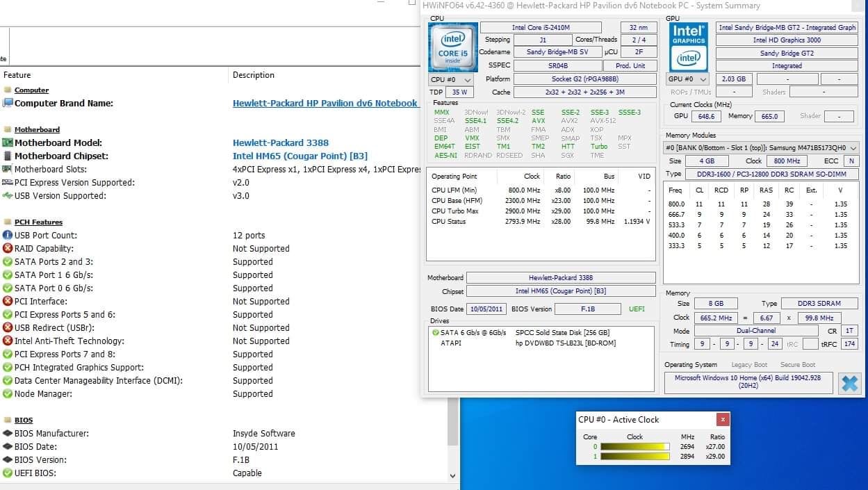Click the Motherboard Model board icon
868x490 pixels.
(x=8, y=143)
